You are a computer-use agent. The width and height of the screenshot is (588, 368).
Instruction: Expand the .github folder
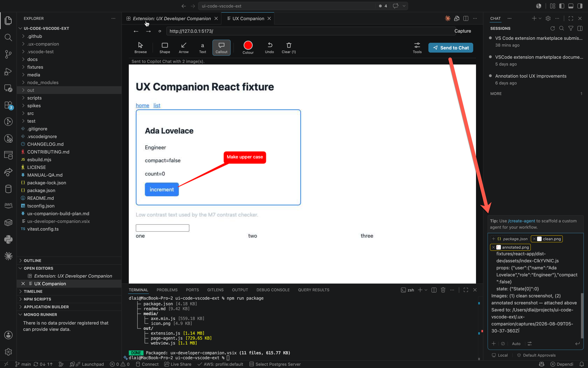tap(69, 36)
